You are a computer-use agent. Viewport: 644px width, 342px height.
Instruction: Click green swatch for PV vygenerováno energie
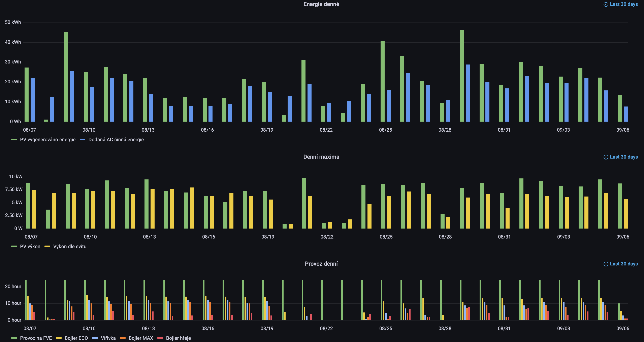(x=14, y=139)
